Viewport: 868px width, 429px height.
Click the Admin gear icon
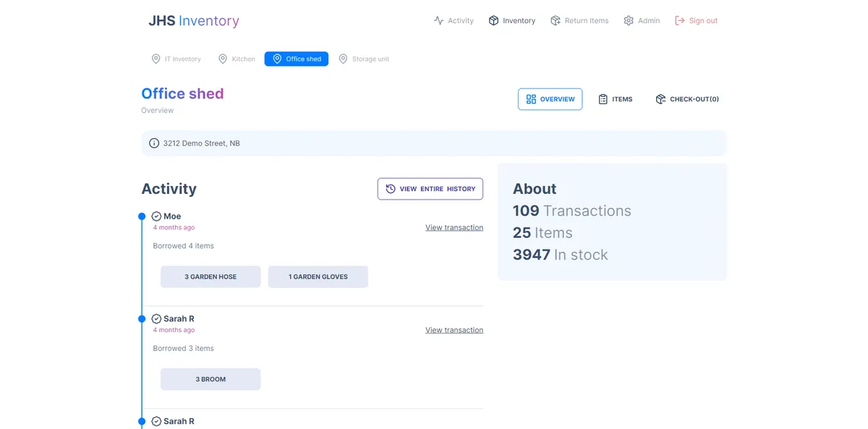[x=629, y=21]
